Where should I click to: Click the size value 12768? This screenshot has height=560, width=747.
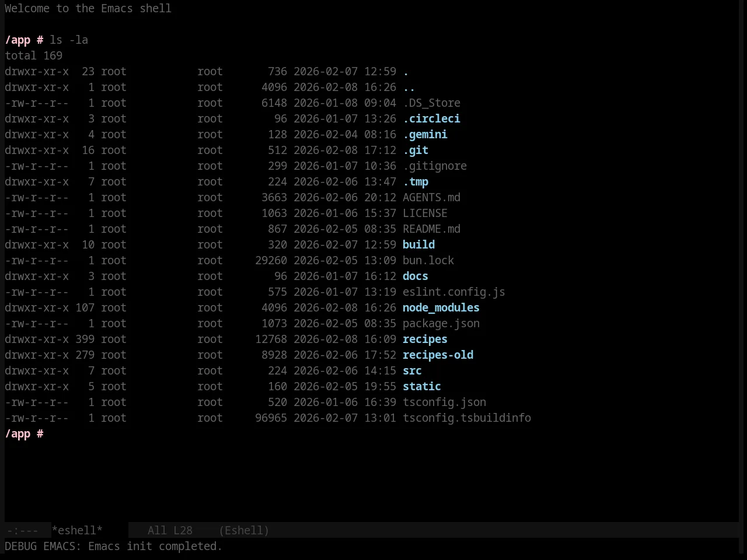(271, 339)
